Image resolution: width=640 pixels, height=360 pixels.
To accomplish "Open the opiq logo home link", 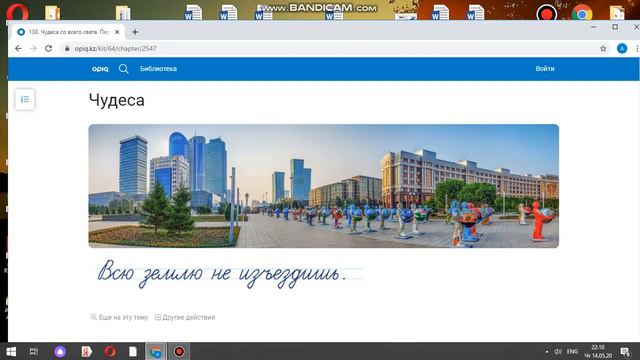I will pyautogui.click(x=100, y=69).
